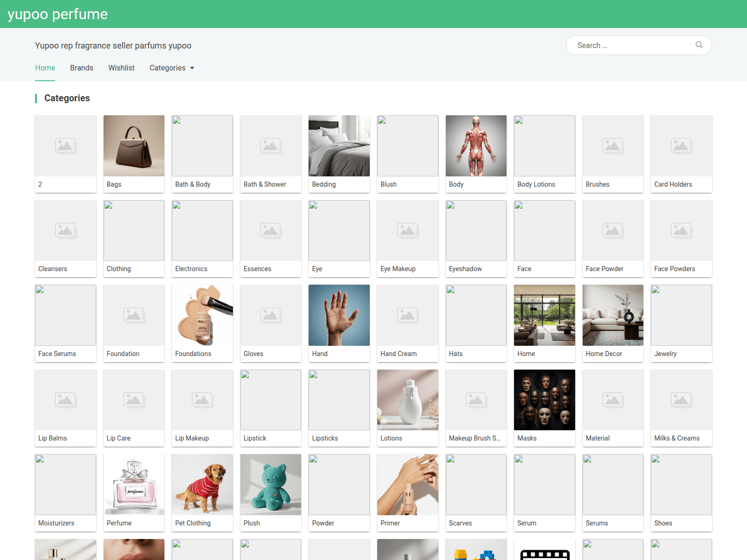
Task: Open the Home tab
Action: click(x=45, y=68)
